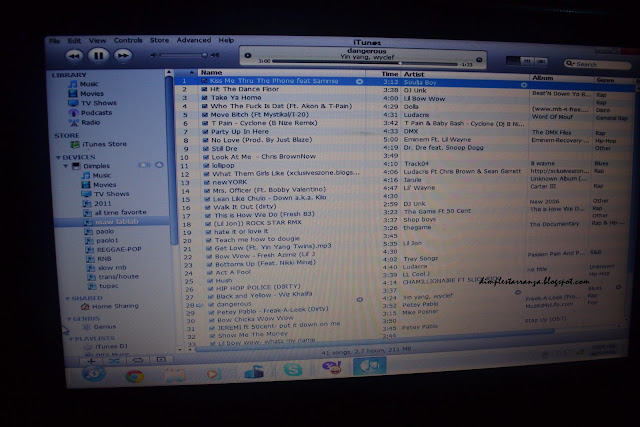Uncheck the song Still Dre
This screenshot has height=427, width=640.
click(x=206, y=149)
